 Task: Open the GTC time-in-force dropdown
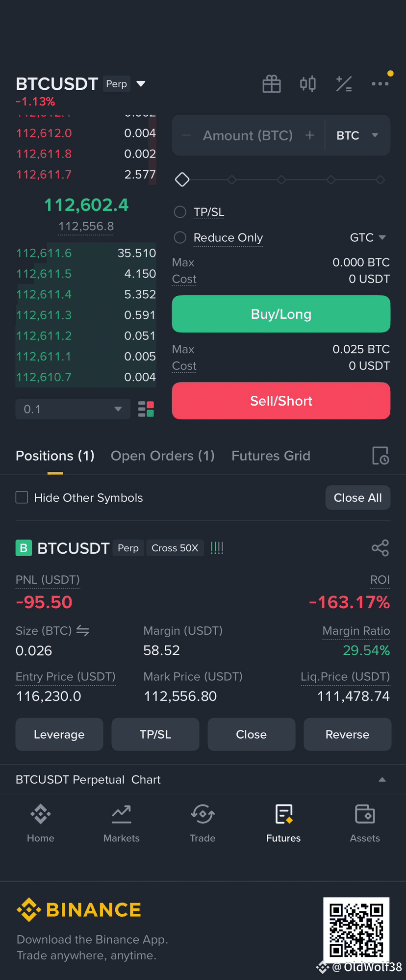368,237
